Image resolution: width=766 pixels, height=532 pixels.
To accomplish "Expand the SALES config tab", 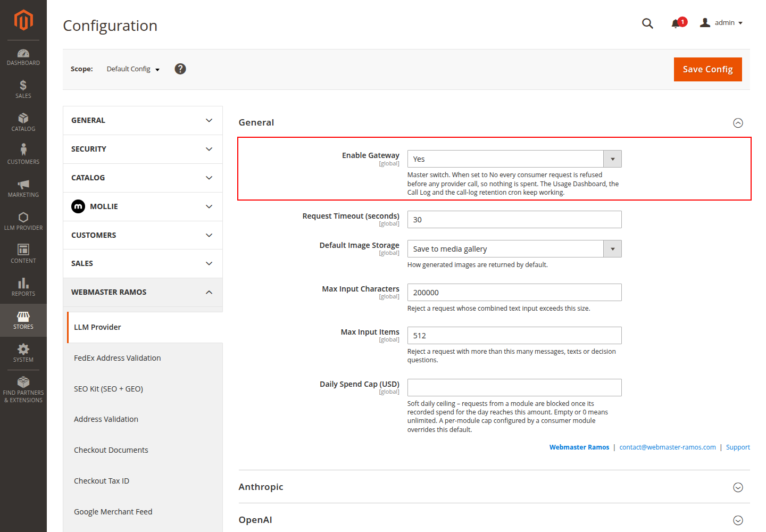I will [x=143, y=263].
